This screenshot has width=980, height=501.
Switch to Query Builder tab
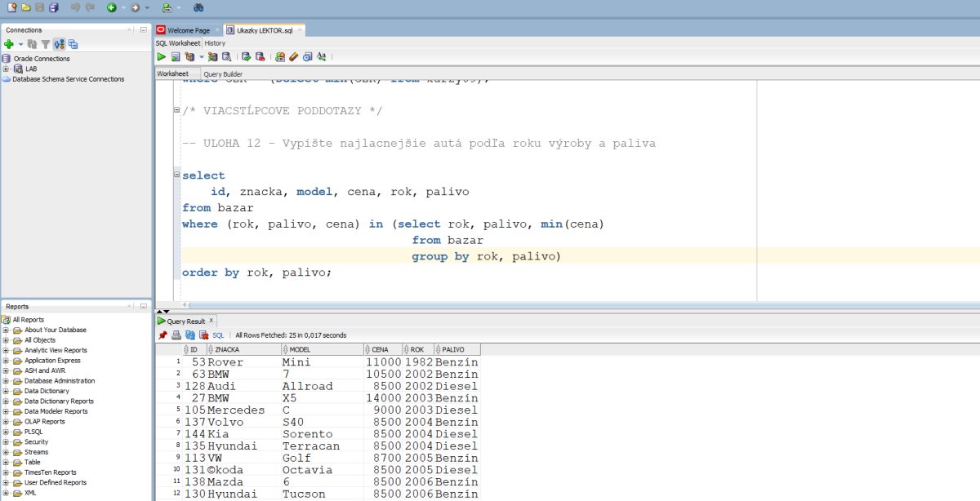click(223, 73)
